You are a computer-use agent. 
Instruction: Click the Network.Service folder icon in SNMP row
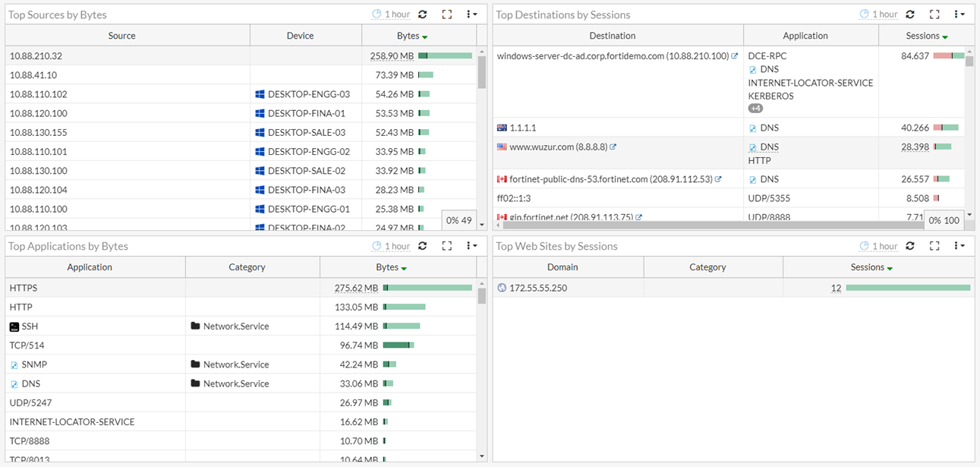196,364
